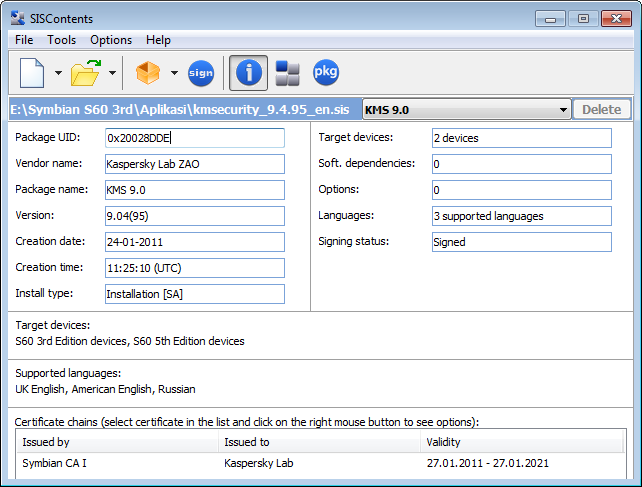Click the Version field showing 9.04(95)
642x487 pixels.
(x=195, y=216)
